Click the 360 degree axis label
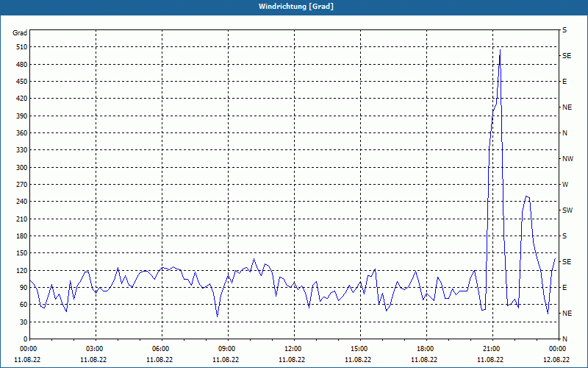The image size is (588, 368). tap(22, 133)
